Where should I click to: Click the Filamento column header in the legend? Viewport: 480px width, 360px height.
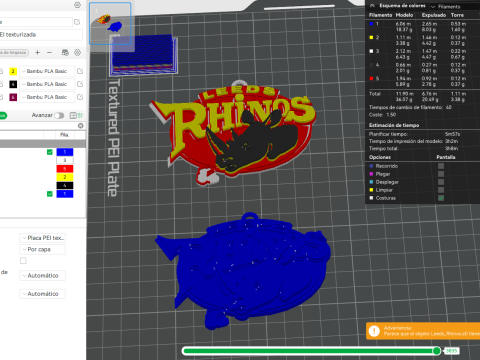click(x=380, y=15)
